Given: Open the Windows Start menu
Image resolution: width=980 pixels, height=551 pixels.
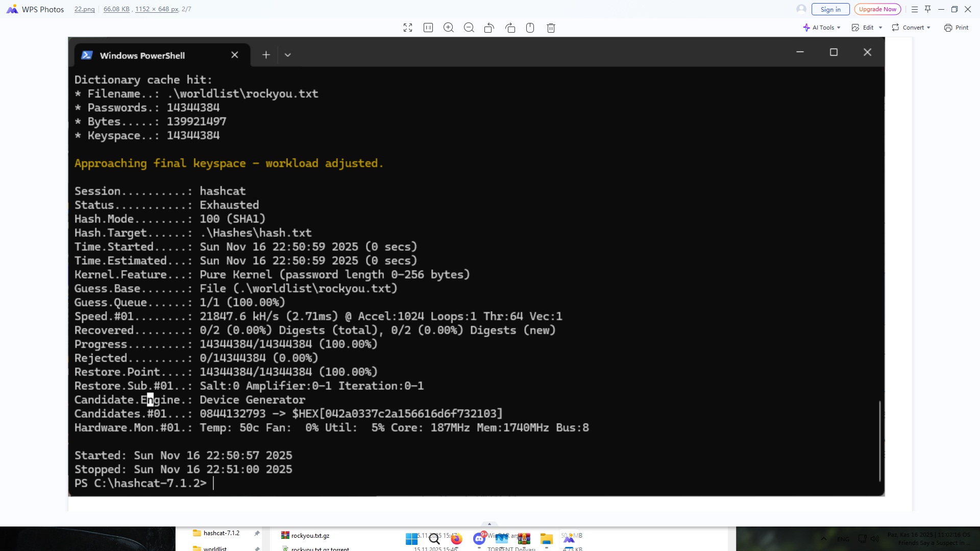Looking at the screenshot, I should pos(411,539).
